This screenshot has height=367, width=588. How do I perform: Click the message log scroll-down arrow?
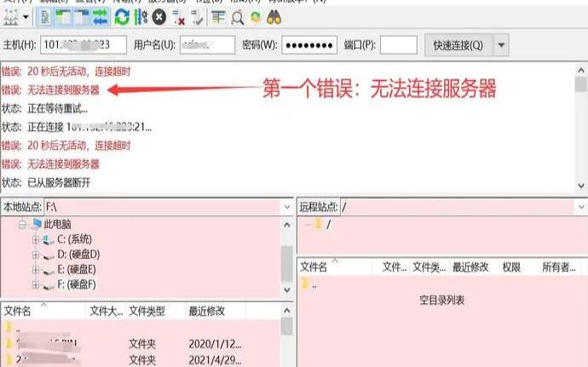point(581,185)
